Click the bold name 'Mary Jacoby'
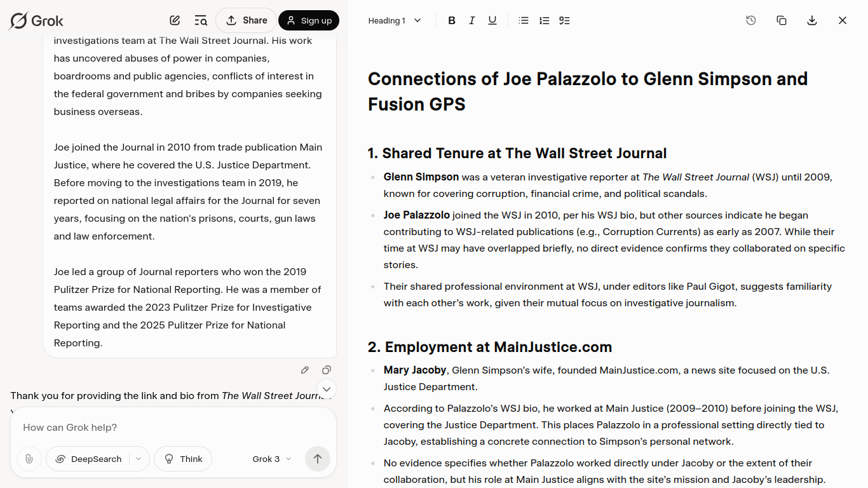Screen dimensions: 868x488 (x=415, y=370)
